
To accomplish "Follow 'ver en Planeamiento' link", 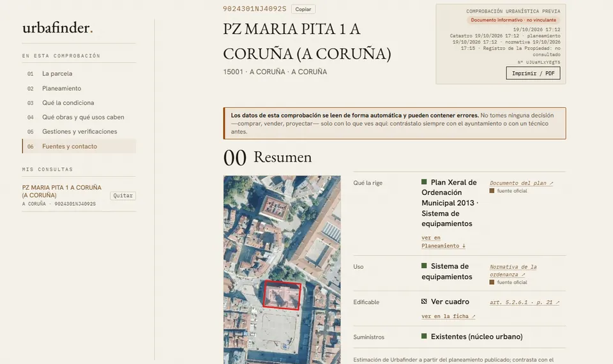I will pos(443,241).
